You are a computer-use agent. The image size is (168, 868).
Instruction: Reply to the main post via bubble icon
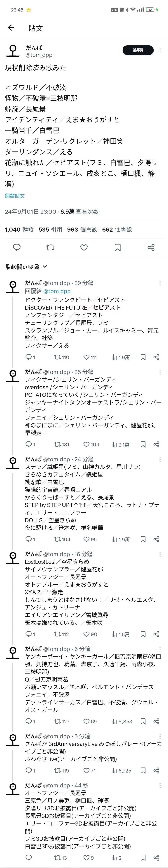click(x=16, y=248)
